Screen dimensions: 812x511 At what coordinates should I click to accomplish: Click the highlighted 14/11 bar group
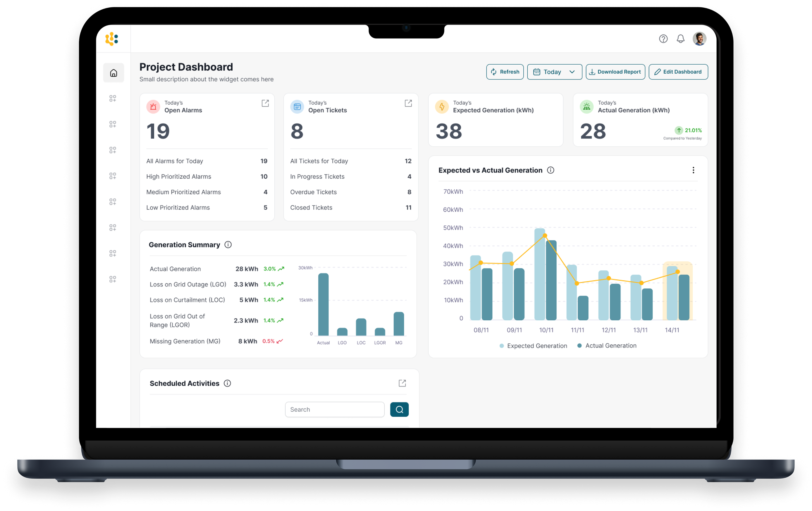[677, 291]
